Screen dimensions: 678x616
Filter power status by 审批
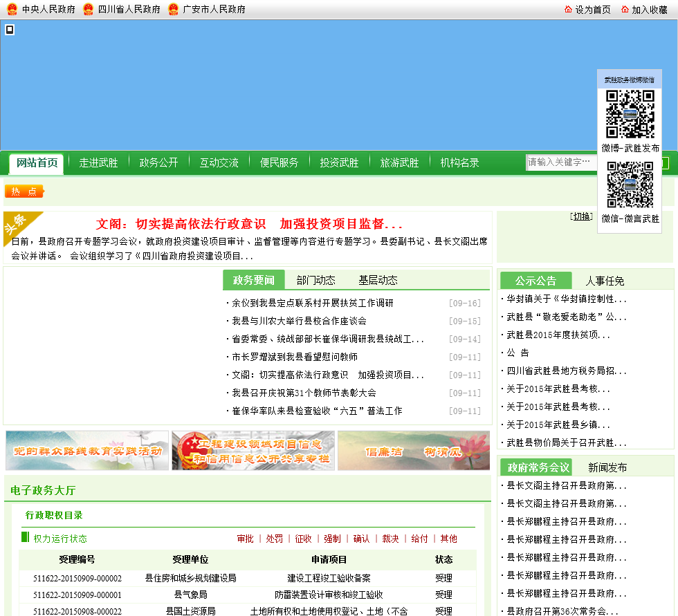coord(245,539)
